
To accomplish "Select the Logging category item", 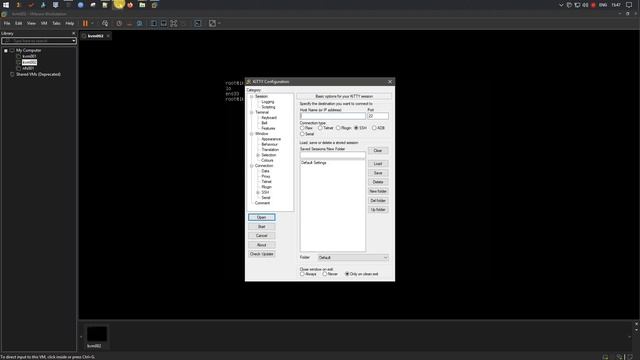I will point(268,102).
